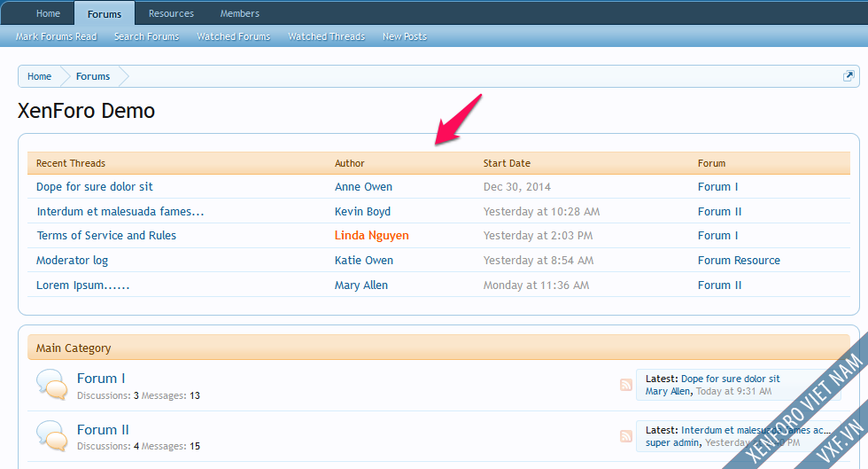Viewport: 868px width, 469px height.
Task: Open Forum I link in Dope for sure row
Action: (x=718, y=187)
